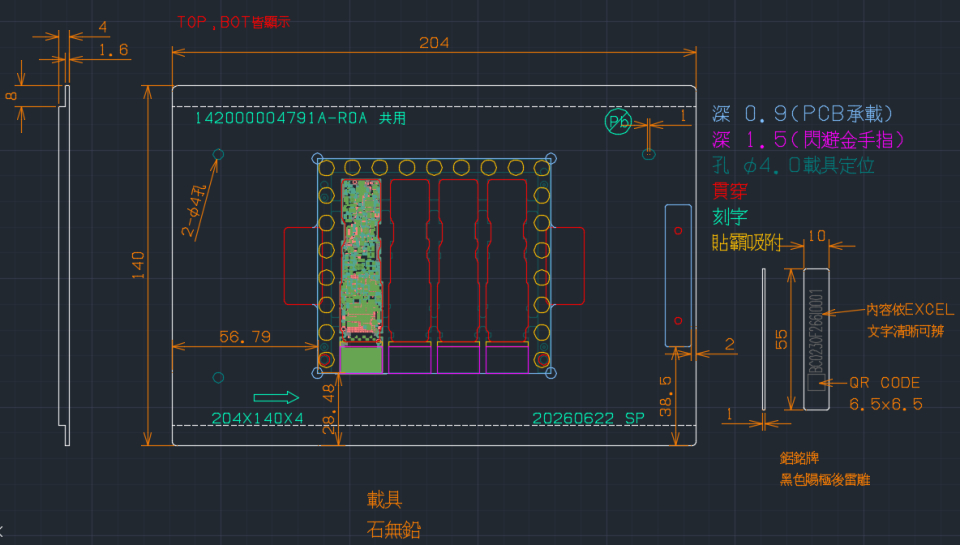Select the solid green rectangle under the PCB

point(361,359)
